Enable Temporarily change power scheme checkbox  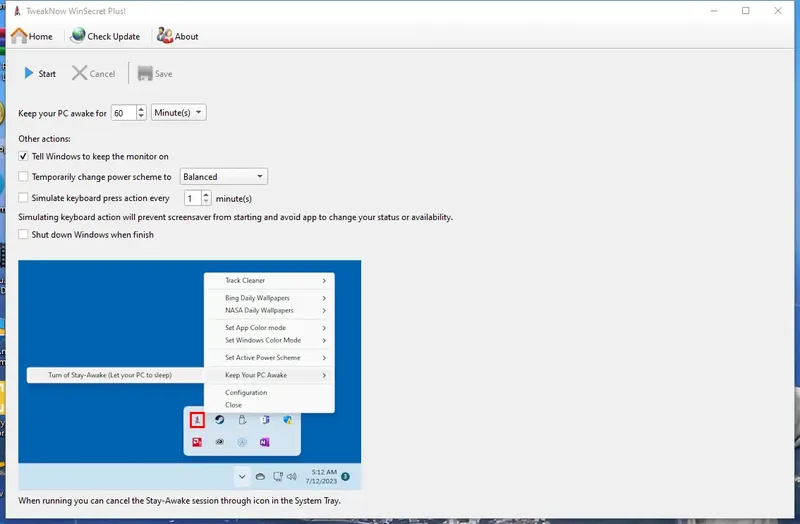pyautogui.click(x=23, y=177)
